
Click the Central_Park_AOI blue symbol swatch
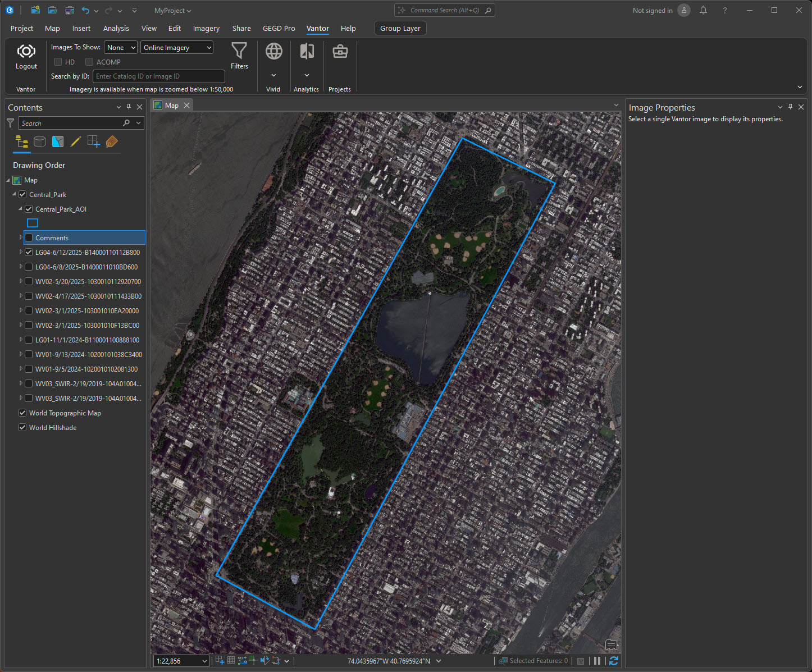pyautogui.click(x=33, y=223)
